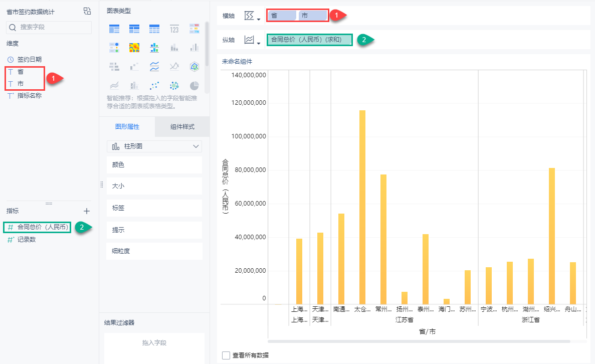595x364 pixels.
Task: Click the vertical panel collapse handle
Action: [x=102, y=185]
